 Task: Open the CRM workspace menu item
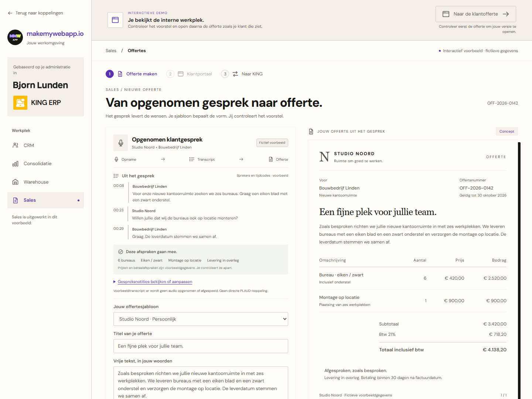46,146
